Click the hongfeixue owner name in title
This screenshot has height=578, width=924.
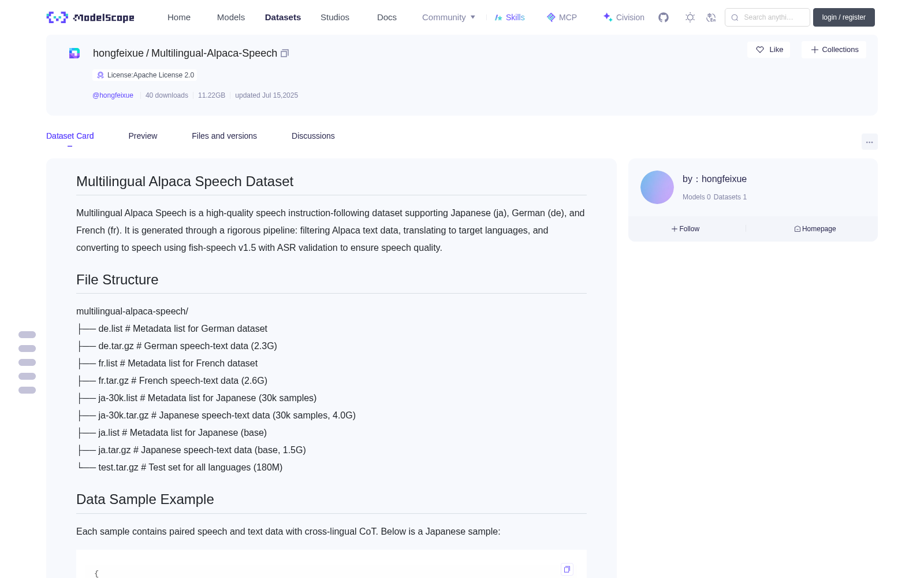pos(118,53)
